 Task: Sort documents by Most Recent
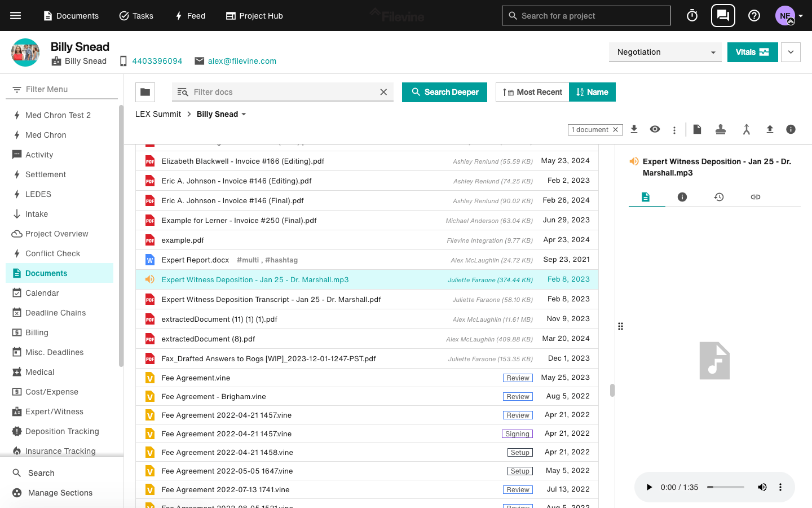point(532,92)
